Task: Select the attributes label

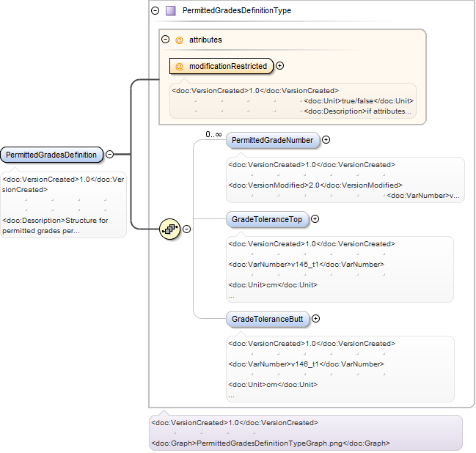Action: pyautogui.click(x=205, y=40)
